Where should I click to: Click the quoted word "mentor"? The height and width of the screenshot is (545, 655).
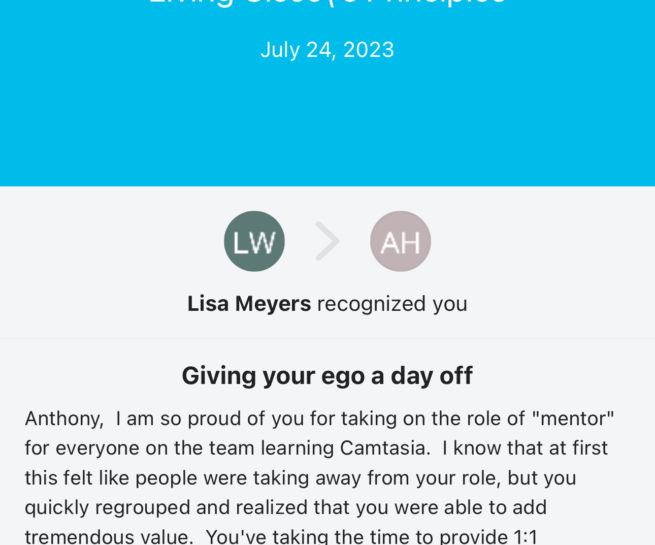tap(584, 418)
